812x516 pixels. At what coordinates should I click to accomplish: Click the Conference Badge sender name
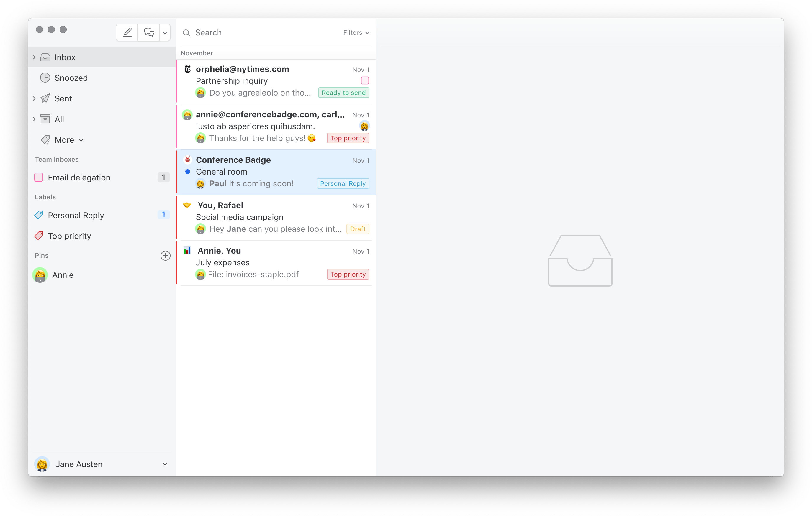[233, 160]
